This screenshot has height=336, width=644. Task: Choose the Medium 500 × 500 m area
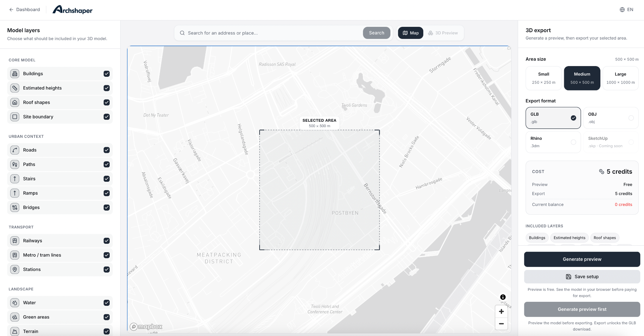[582, 78]
